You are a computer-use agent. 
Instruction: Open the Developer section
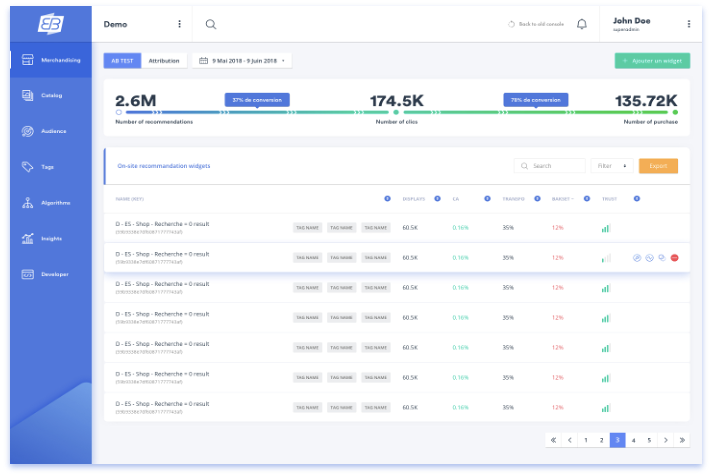tap(51, 274)
